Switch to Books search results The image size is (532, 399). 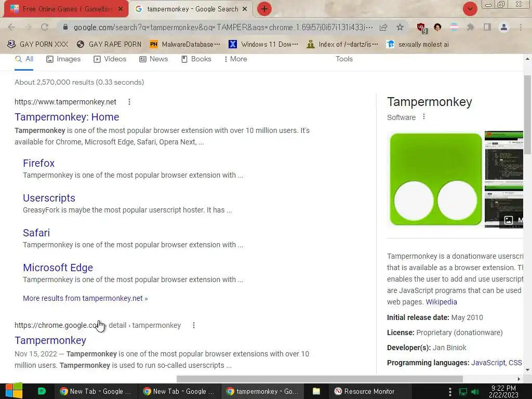[x=196, y=59]
